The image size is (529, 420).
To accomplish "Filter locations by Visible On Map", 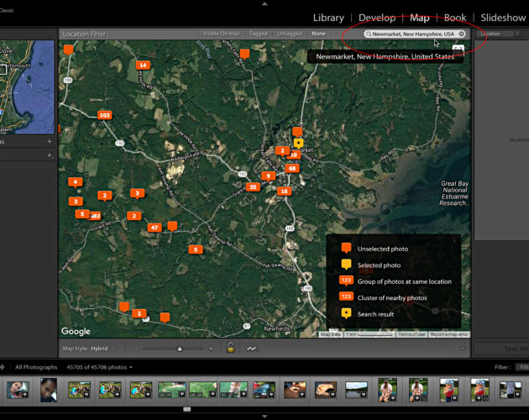I will (222, 34).
